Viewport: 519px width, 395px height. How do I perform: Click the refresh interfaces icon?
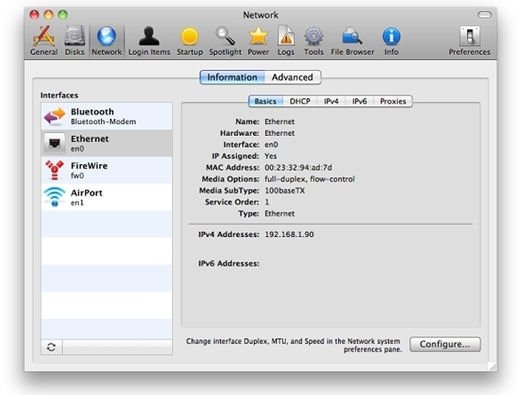[51, 347]
